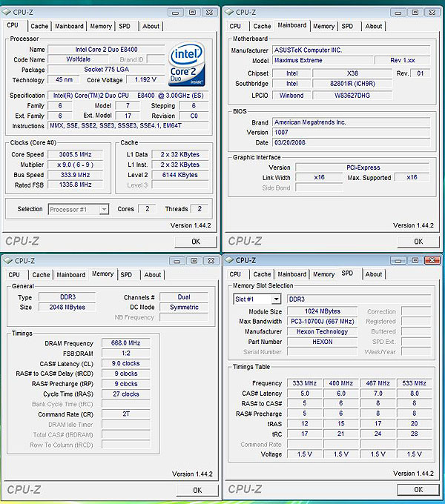The height and width of the screenshot is (504, 445).
Task: Select CPU tab in the bottom-right SPD window
Action: [235, 274]
